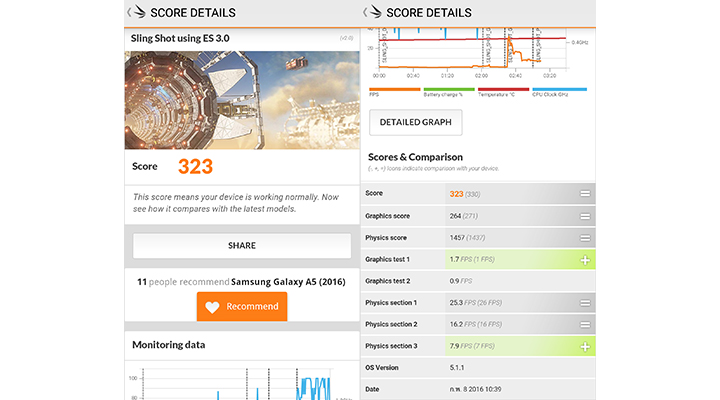Click the blue CPU Clock legend swatch

(552, 89)
